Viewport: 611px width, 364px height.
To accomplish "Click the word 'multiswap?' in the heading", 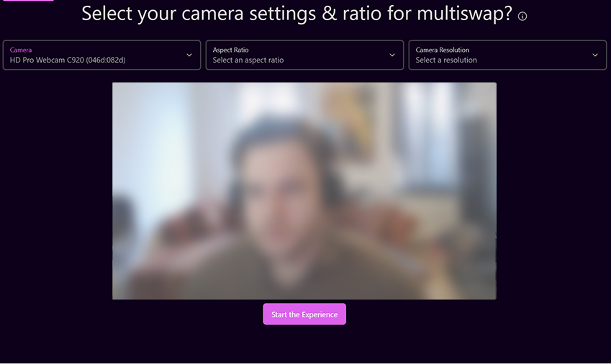I will [464, 14].
